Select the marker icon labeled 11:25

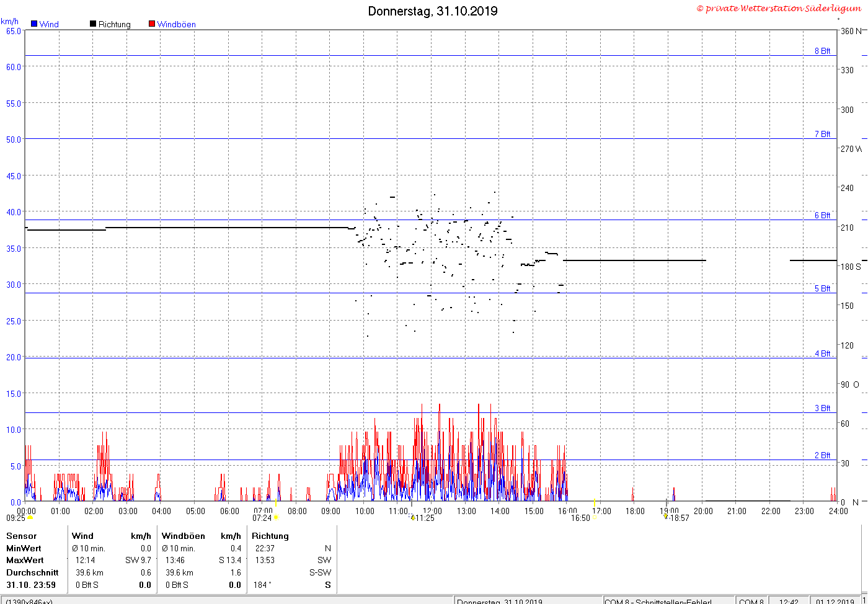point(412,517)
